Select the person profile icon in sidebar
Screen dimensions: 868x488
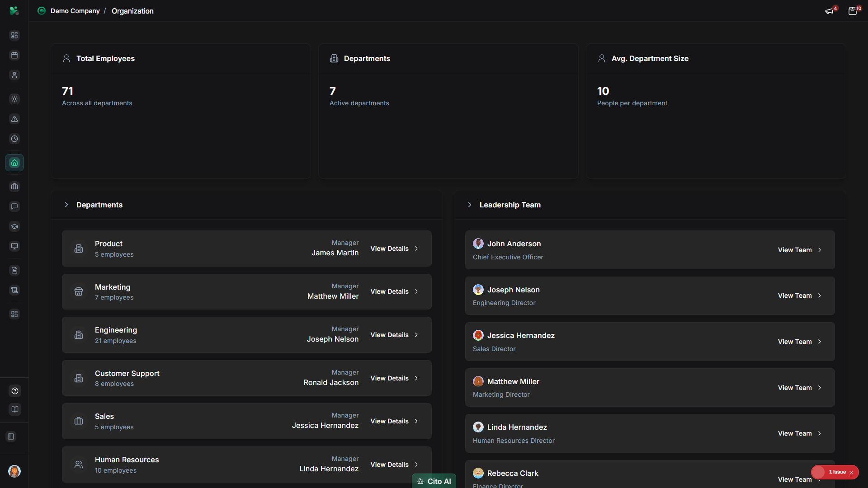[14, 75]
